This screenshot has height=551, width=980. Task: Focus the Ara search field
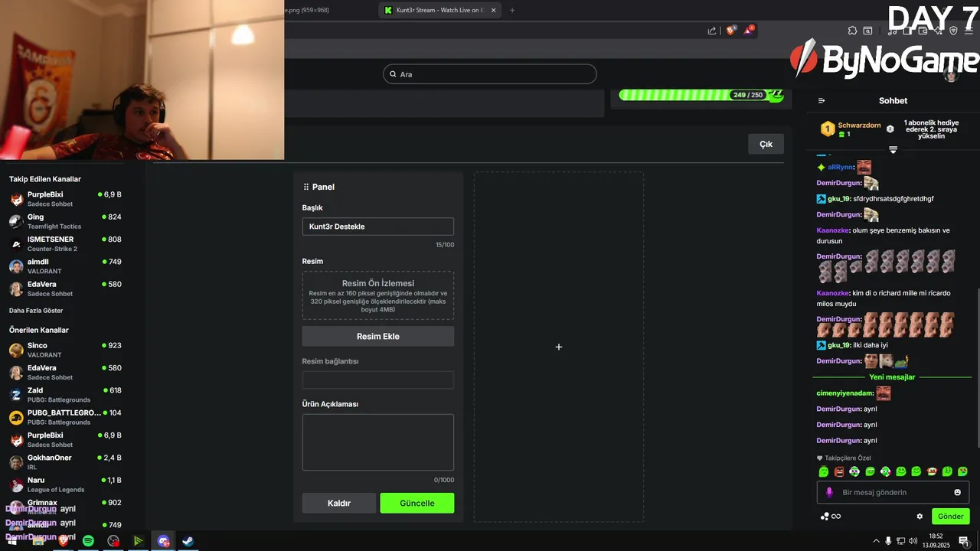click(490, 74)
